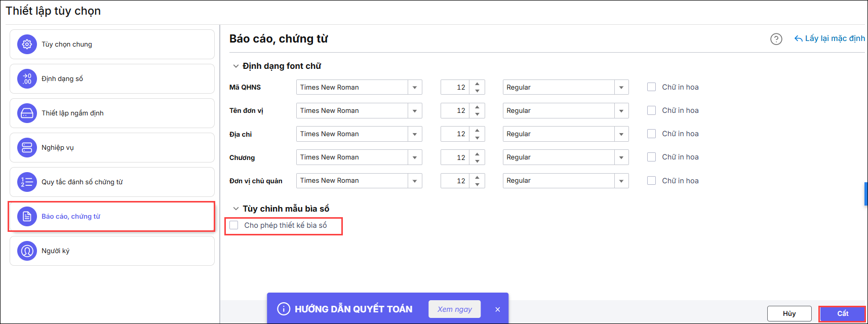Click the Thiết lập ngầm định drive icon

pos(27,113)
